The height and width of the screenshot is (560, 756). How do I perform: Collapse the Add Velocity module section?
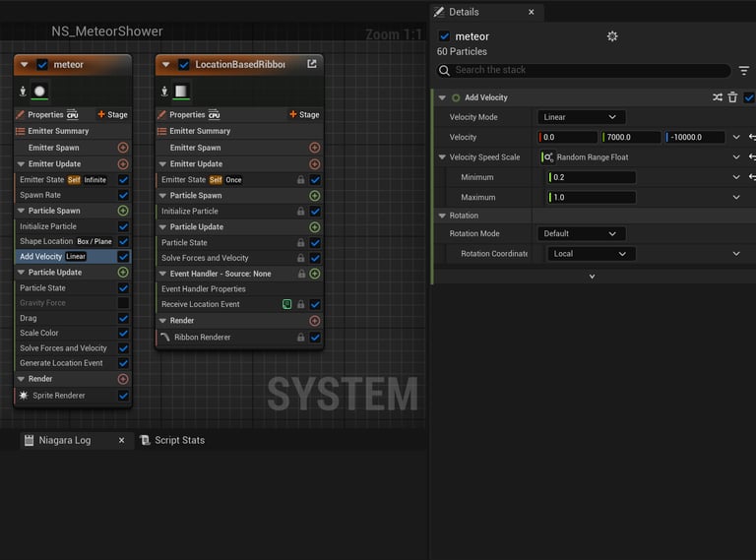pos(442,97)
